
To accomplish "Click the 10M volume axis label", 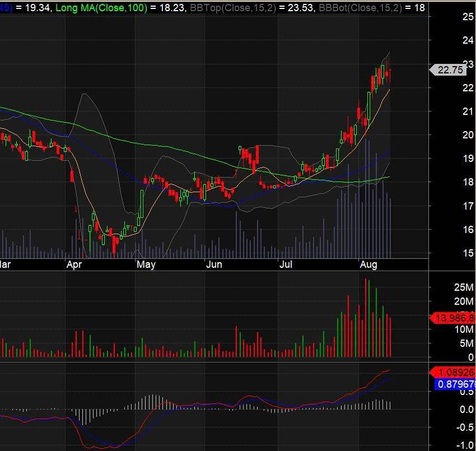I will click(464, 329).
